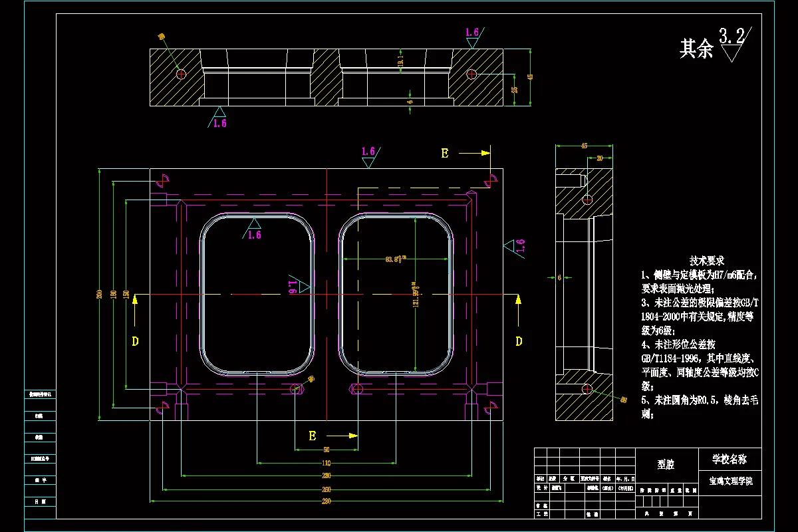This screenshot has height=532, width=798.
Task: Select the '型腔' part name in title block
Action: point(666,465)
